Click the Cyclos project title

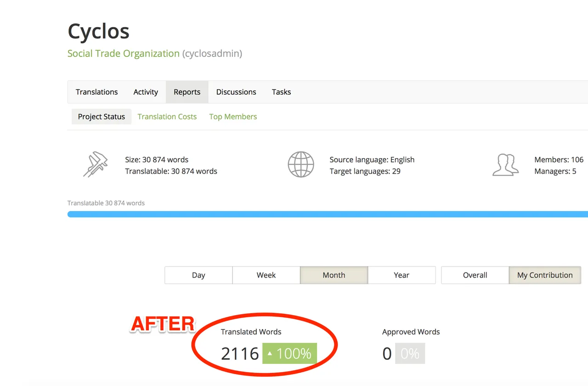98,32
